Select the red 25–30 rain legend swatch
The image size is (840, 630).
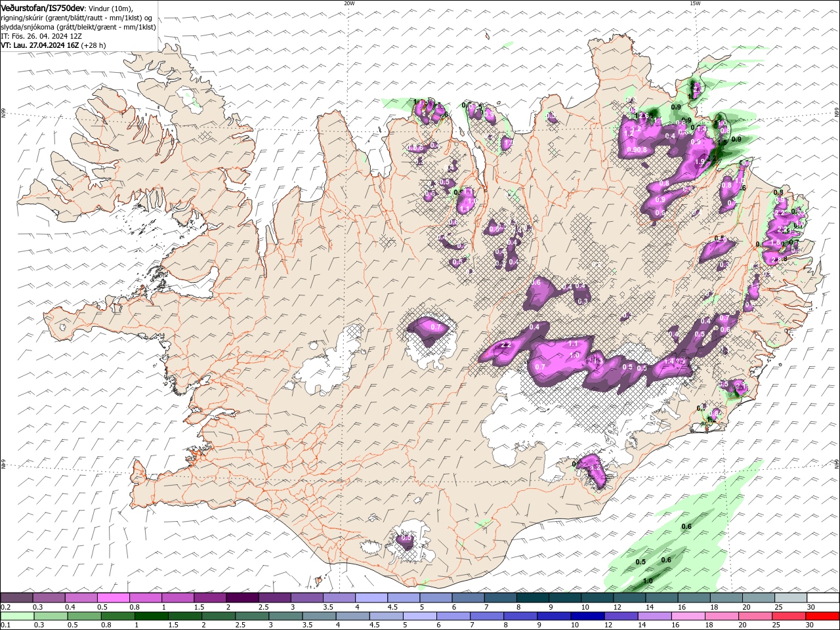[788, 616]
